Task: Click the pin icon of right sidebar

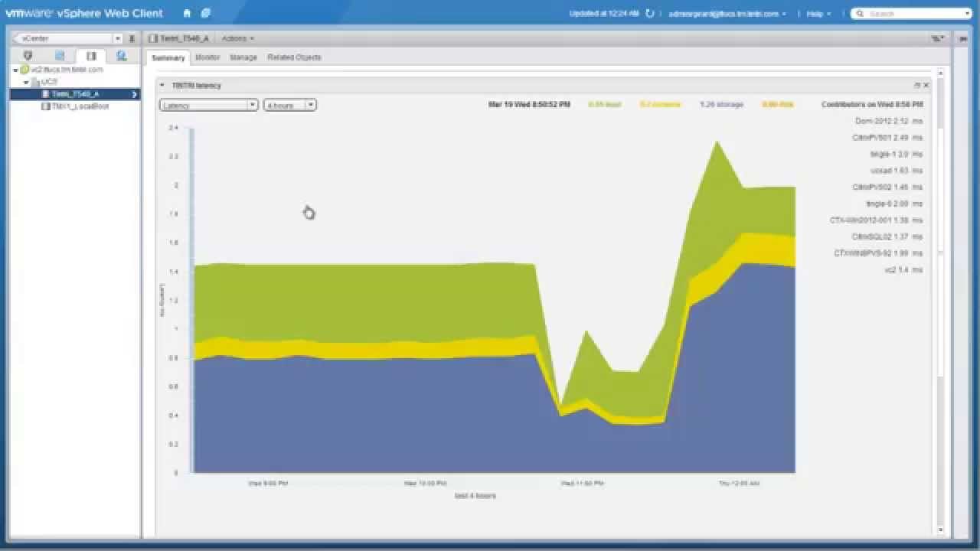Action: (x=962, y=38)
